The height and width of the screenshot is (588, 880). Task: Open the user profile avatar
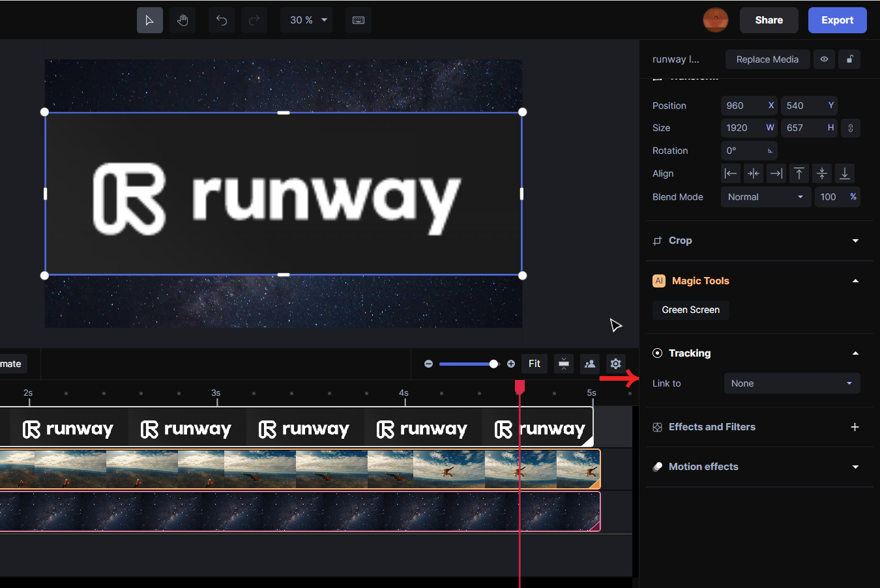716,20
